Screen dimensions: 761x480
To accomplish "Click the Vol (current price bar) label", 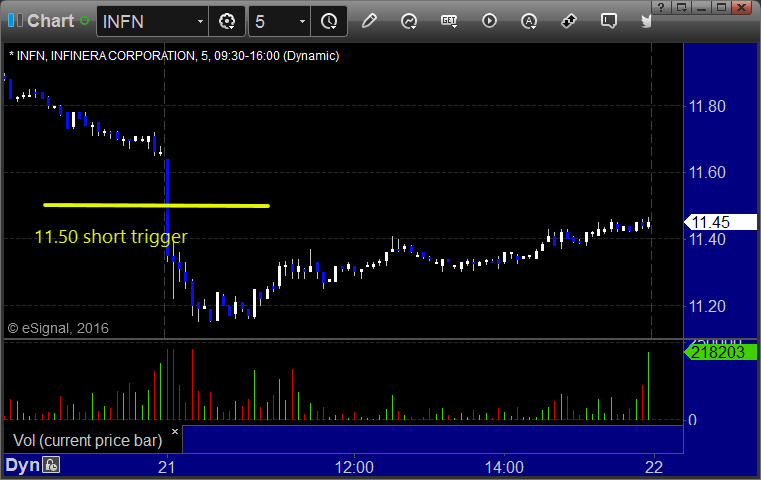I will 87,440.
